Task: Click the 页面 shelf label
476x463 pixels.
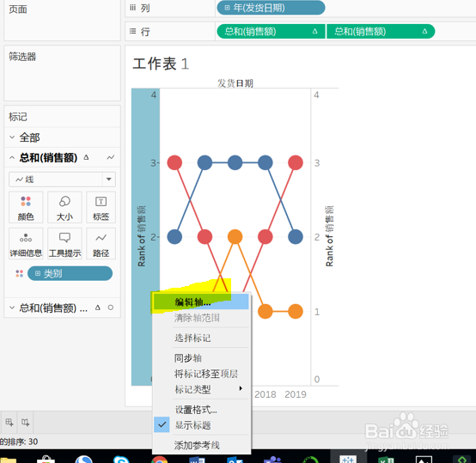Action: coord(18,9)
